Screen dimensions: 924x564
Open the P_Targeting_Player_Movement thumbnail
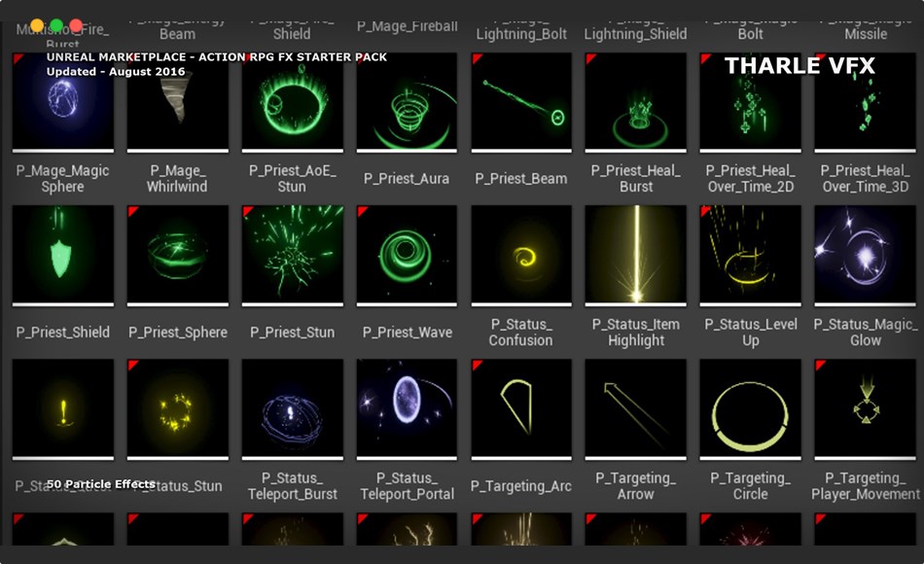(866, 408)
